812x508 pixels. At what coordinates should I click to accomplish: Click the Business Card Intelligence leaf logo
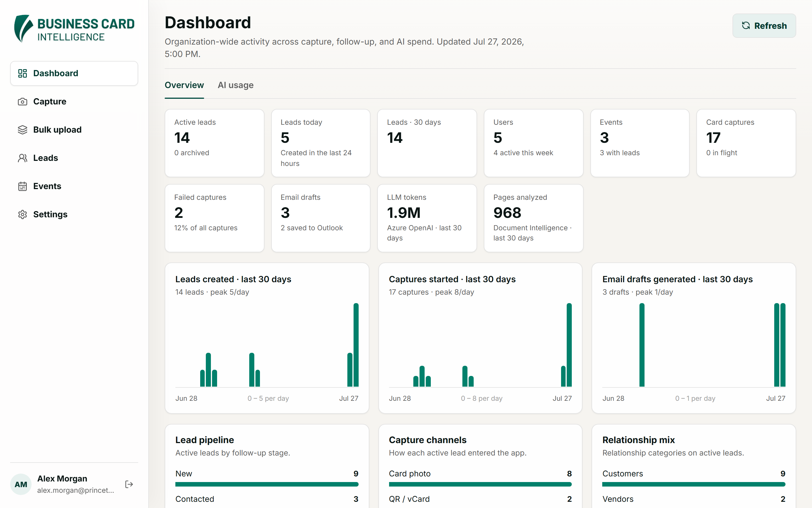pos(23,29)
